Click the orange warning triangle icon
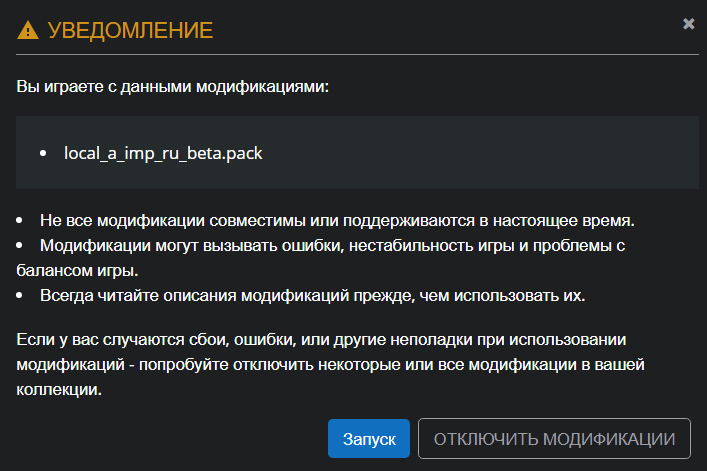Screen dimensions: 707x471 click(x=29, y=30)
